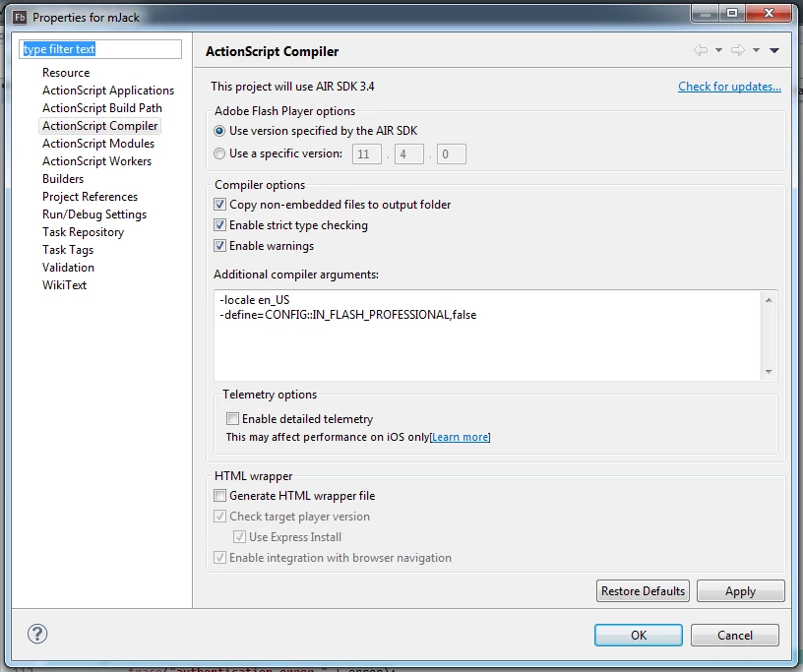Open Resource properties page
Viewport: 803px width, 672px height.
point(66,73)
